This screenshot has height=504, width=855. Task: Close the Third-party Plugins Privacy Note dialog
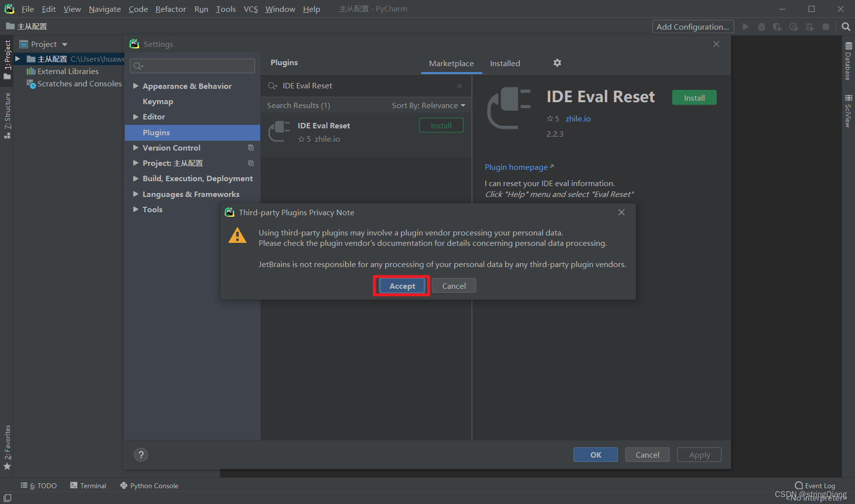(622, 212)
